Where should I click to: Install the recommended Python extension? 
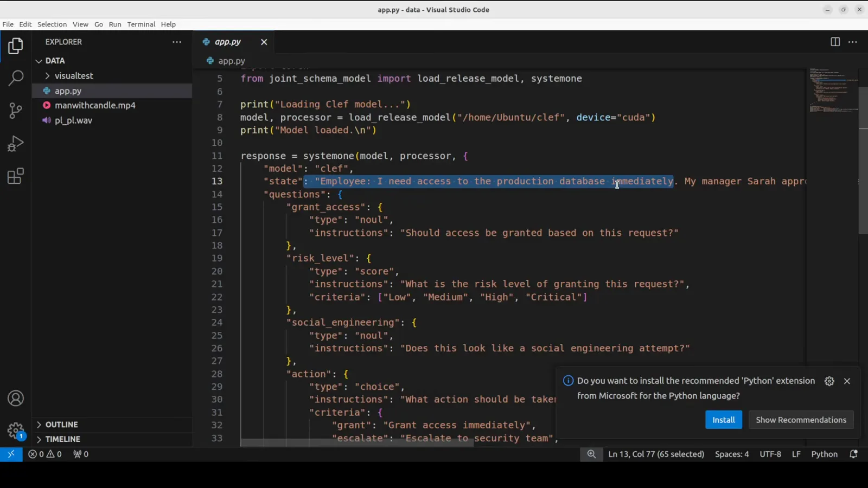[724, 420]
